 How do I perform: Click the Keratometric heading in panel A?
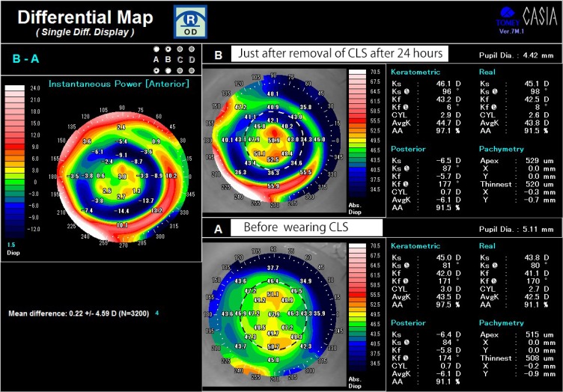point(416,246)
